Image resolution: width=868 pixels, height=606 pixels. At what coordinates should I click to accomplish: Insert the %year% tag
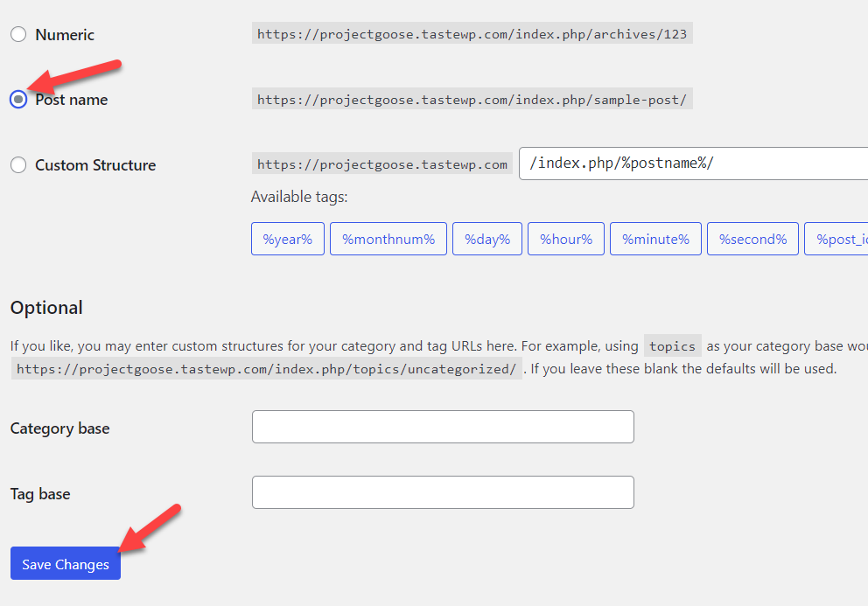coord(288,239)
